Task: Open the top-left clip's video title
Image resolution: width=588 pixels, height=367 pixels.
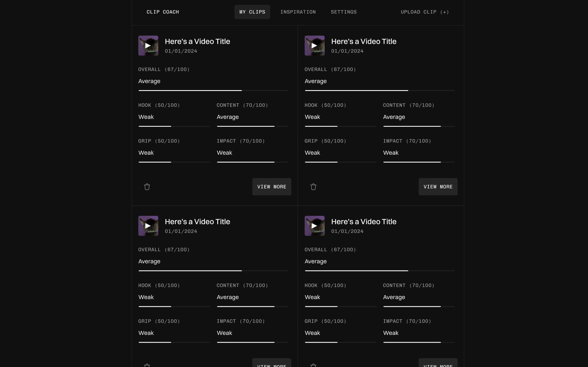Action: [x=197, y=41]
